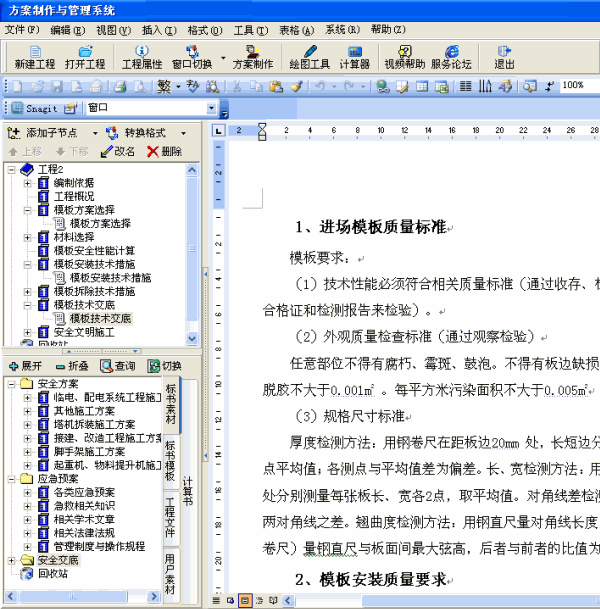Open the 窗口 combo box dropdown
The image size is (600, 609).
coord(211,108)
